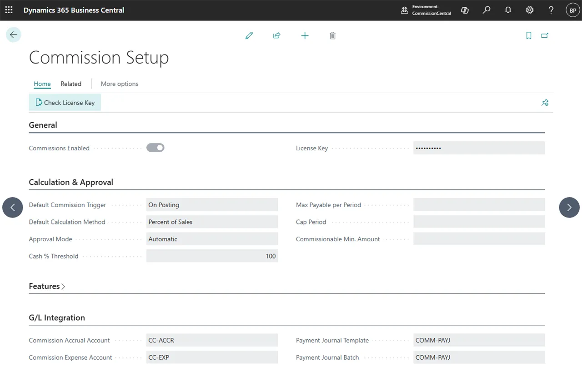The image size is (582, 392).
Task: Collapse the Calculation & Approval section
Action: pyautogui.click(x=71, y=182)
